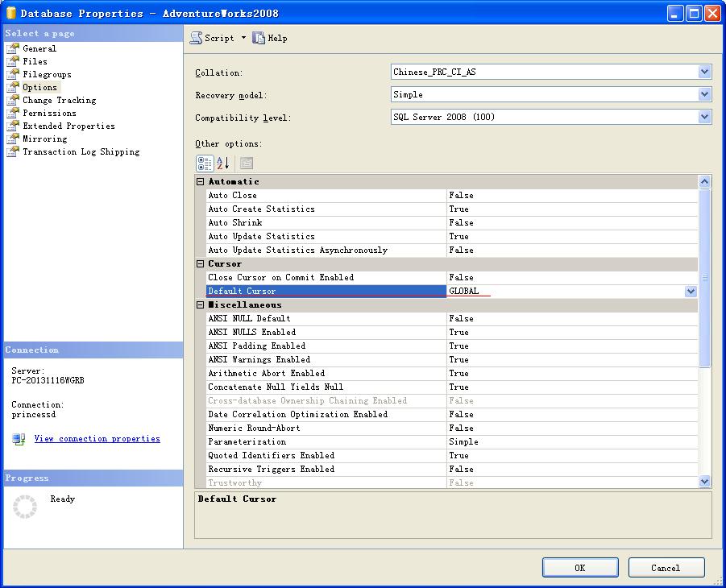Click the Simple value of Parameterization
Viewport: 726px width, 588px height.
tap(463, 441)
